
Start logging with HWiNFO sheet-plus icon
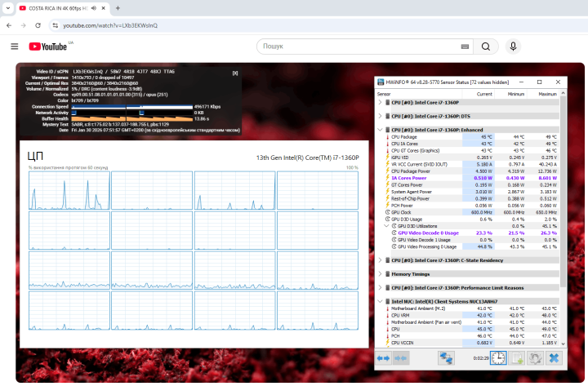[517, 358]
